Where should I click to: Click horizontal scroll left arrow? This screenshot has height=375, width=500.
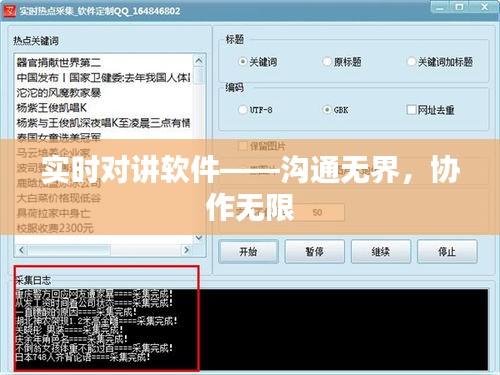pyautogui.click(x=22, y=250)
